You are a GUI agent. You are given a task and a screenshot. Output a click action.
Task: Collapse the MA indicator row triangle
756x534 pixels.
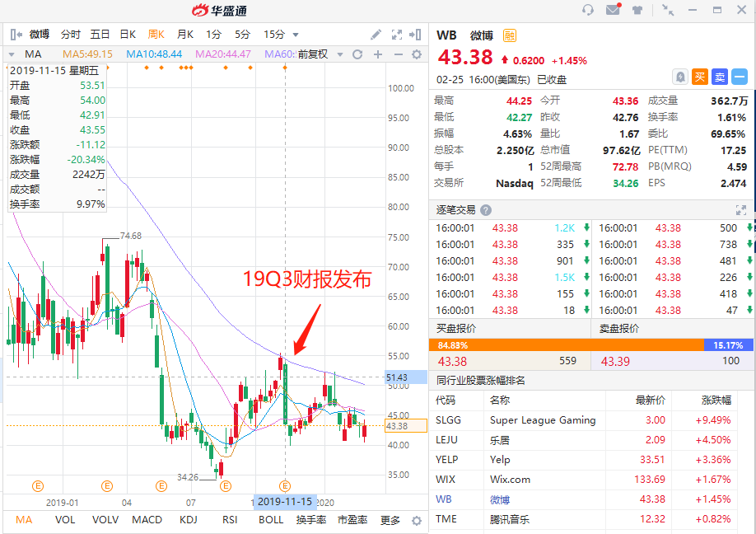(12, 54)
